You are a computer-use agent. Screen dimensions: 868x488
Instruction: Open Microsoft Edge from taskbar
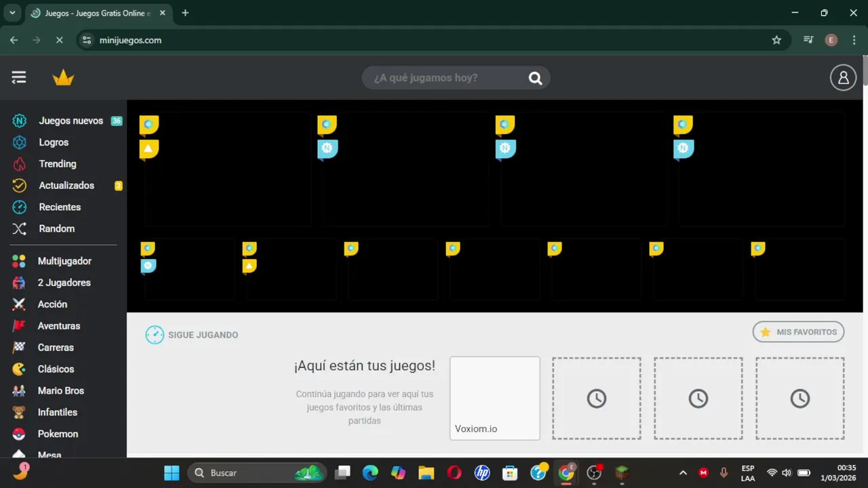(x=370, y=472)
